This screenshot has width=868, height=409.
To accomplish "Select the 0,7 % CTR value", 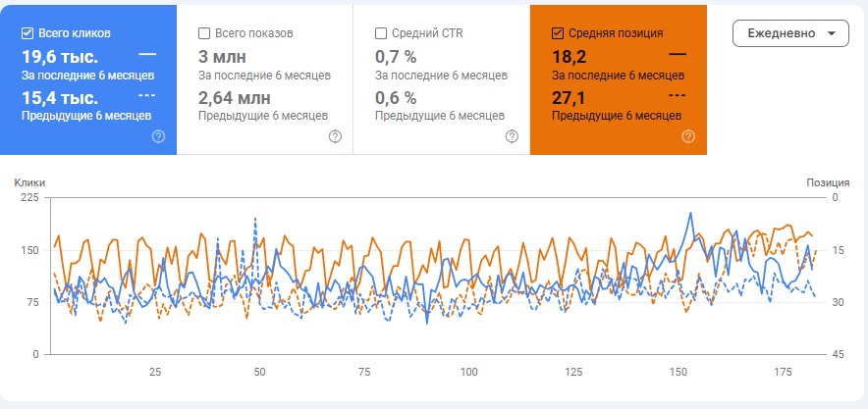I will coord(397,56).
